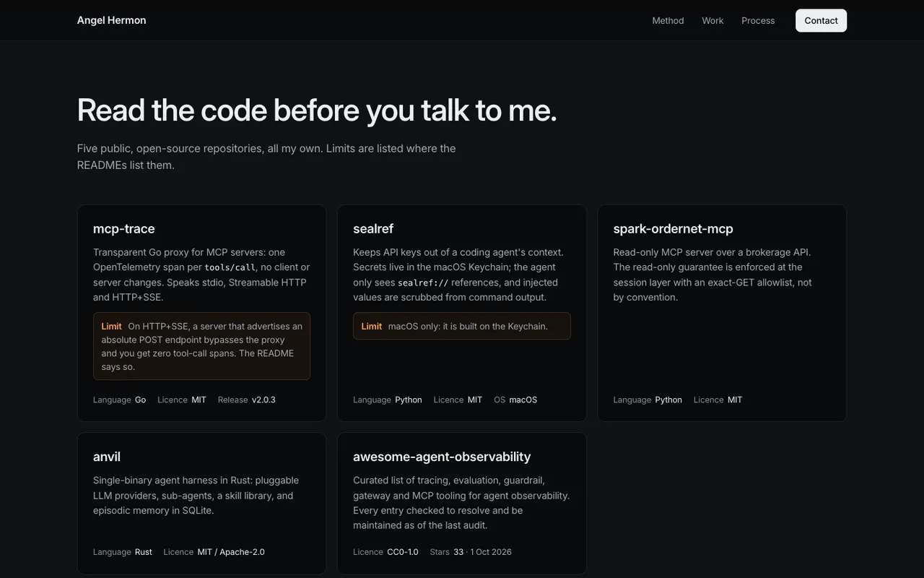Click the "Python" language value in spark-ordernet-mcp
Image resolution: width=924 pixels, height=578 pixels.
[668, 400]
